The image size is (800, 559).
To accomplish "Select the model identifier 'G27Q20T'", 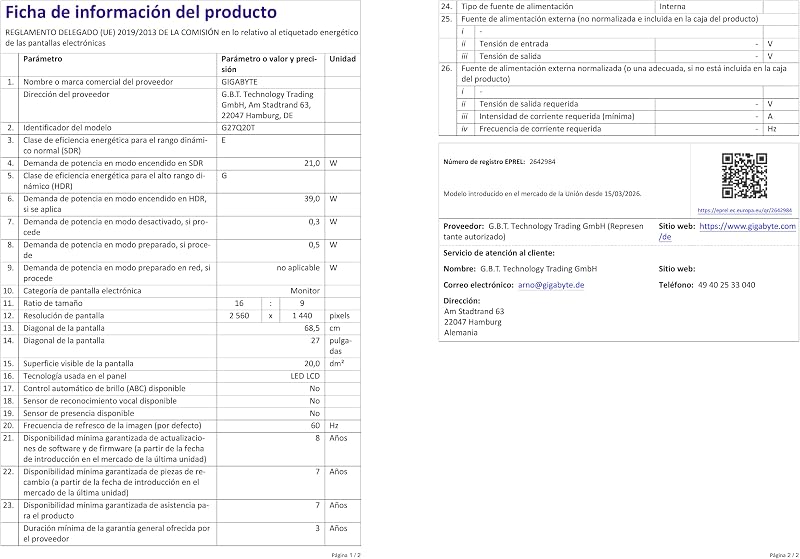I will (238, 128).
